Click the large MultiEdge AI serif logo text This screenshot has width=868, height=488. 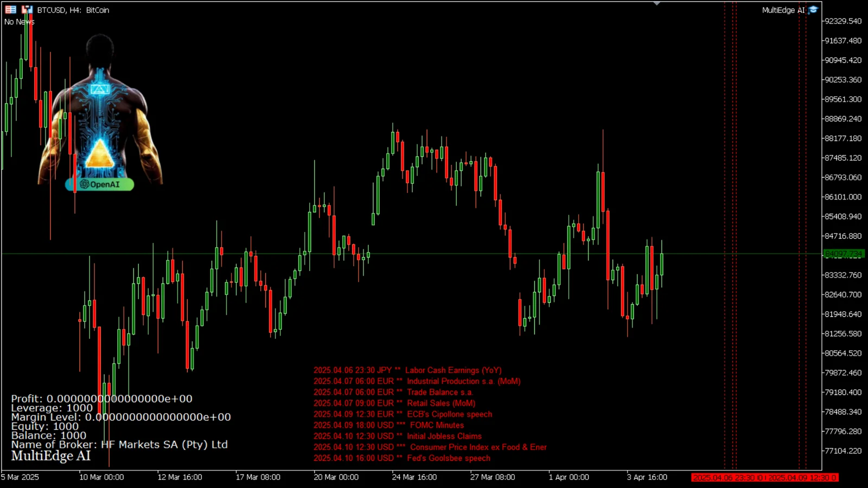point(51,456)
